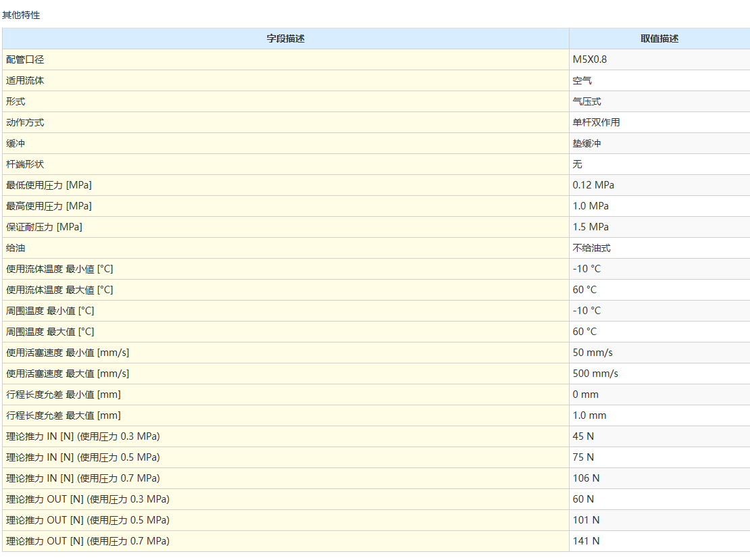Click the 其他特性 section title
Viewport: 750px width, 560px height.
click(x=21, y=15)
